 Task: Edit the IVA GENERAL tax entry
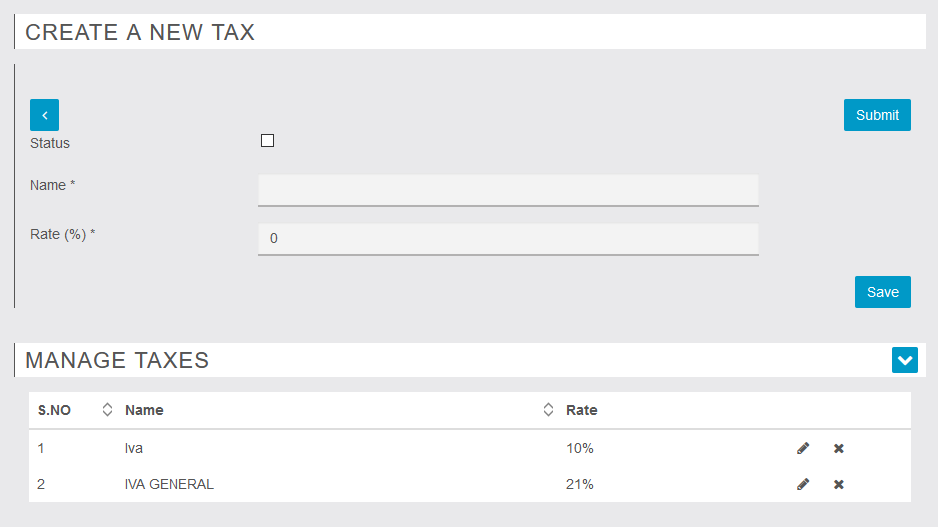point(803,484)
